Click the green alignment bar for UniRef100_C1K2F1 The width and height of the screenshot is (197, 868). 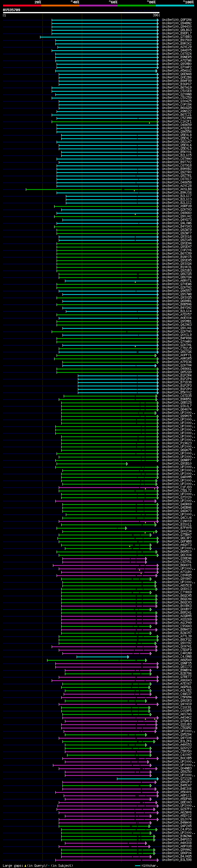(x=105, y=122)
